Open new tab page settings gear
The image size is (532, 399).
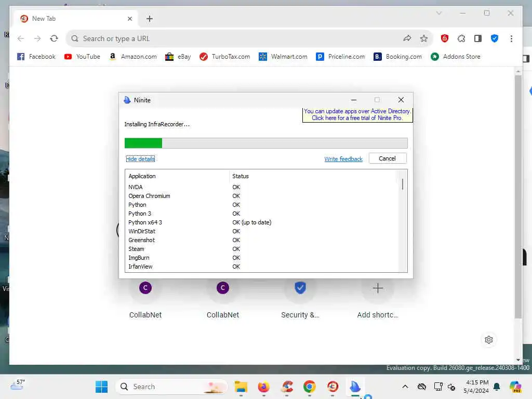(488, 340)
